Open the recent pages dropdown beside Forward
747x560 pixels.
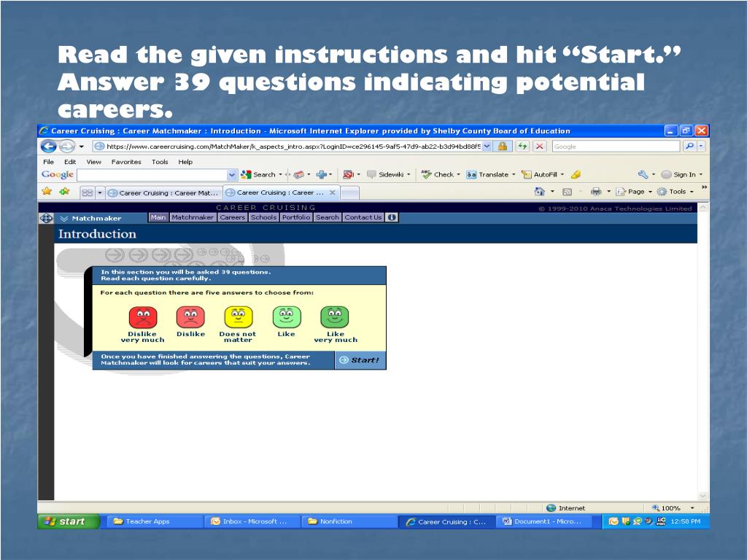tap(82, 147)
